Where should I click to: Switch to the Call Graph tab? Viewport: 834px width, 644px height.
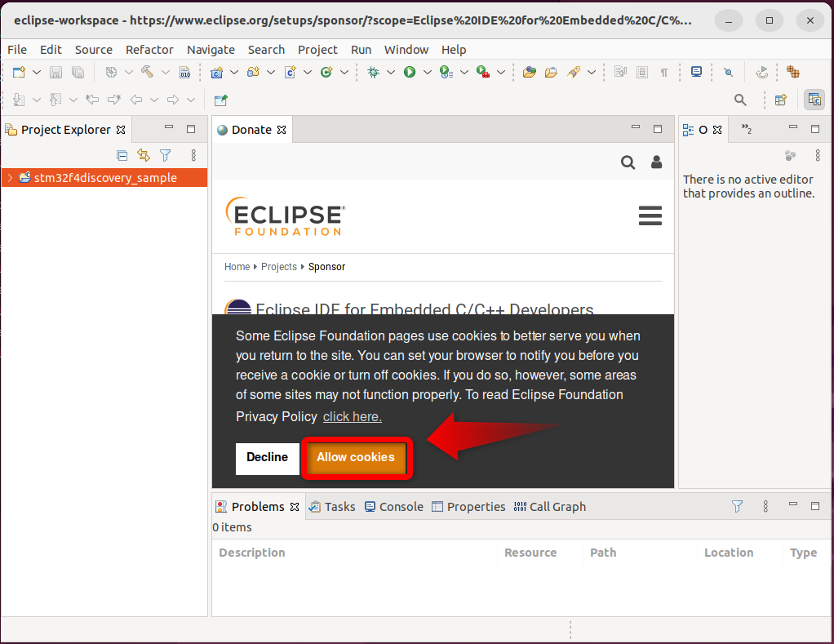(x=550, y=506)
